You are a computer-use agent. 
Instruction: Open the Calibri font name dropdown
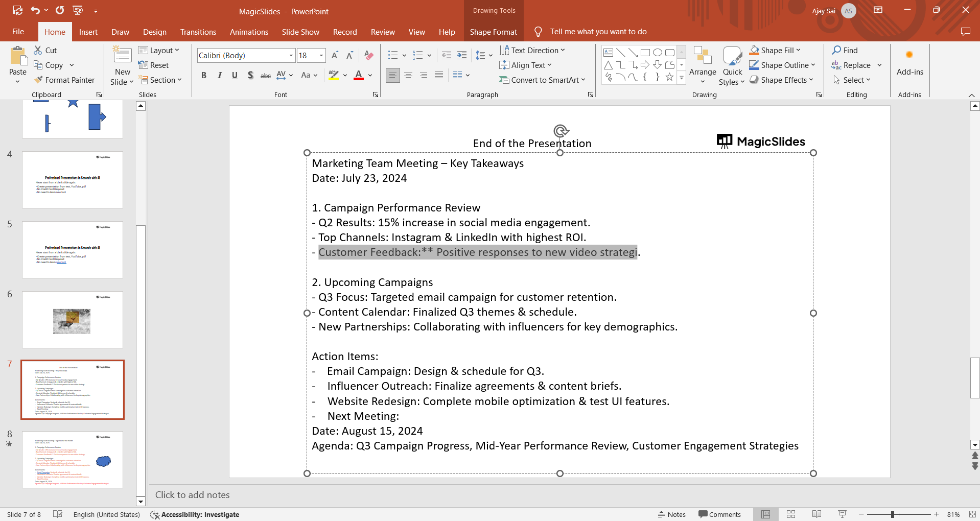pos(291,56)
